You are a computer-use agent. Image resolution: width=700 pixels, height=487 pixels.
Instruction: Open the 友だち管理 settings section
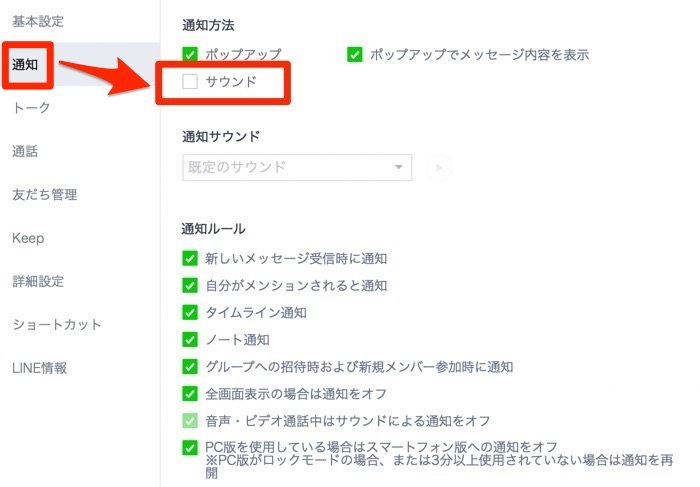tap(45, 195)
